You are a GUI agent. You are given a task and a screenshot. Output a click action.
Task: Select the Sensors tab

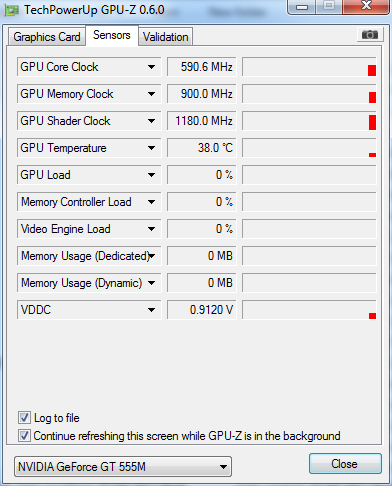(x=112, y=35)
